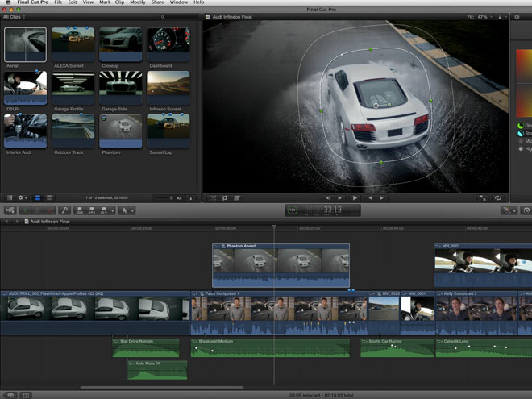Image resolution: width=532 pixels, height=399 pixels.
Task: Click the Select arrow tool
Action: (x=124, y=210)
